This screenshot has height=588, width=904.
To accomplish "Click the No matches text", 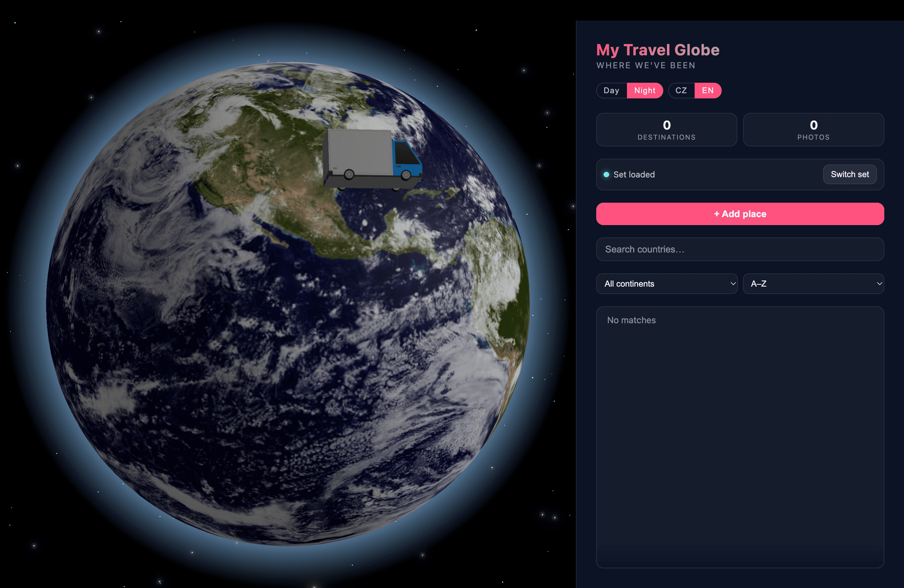I will (x=631, y=320).
